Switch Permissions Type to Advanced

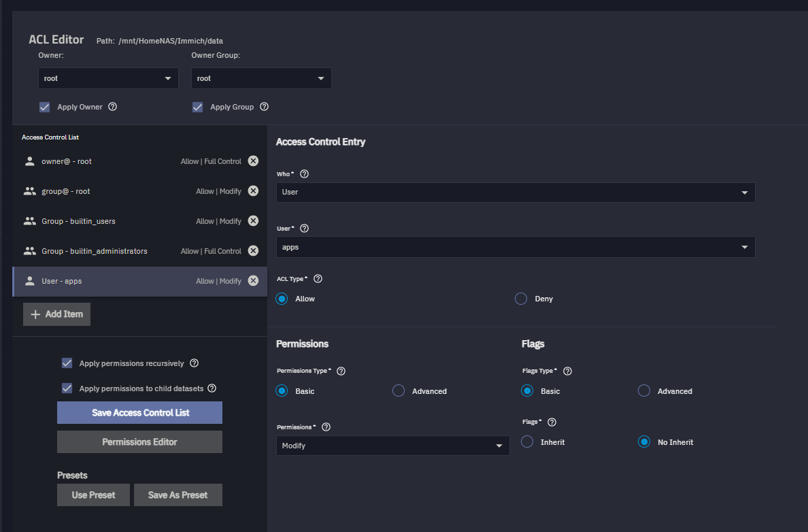click(399, 391)
